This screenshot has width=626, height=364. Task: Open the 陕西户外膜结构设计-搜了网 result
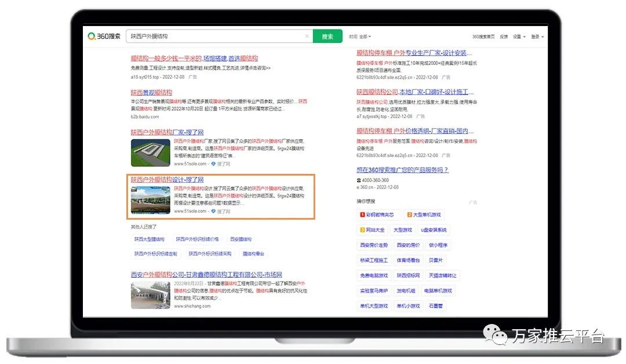pyautogui.click(x=167, y=180)
